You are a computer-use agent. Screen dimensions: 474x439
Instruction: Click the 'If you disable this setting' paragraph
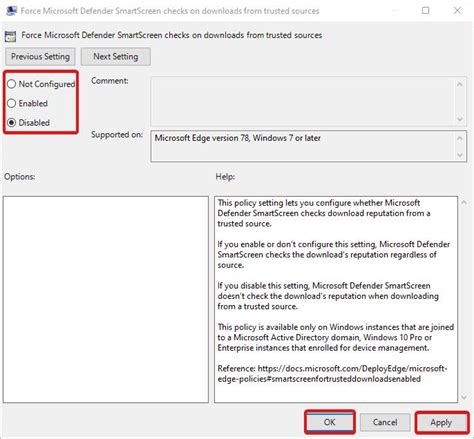pyautogui.click(x=328, y=296)
